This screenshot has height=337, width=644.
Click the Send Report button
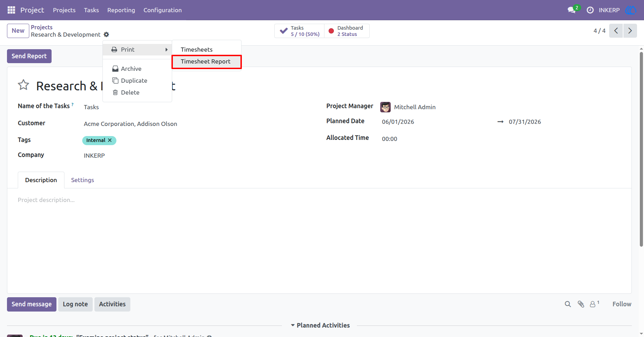[x=29, y=56]
